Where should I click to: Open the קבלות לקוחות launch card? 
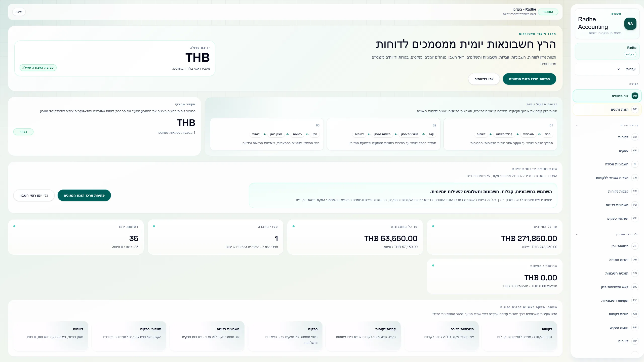[363, 336]
